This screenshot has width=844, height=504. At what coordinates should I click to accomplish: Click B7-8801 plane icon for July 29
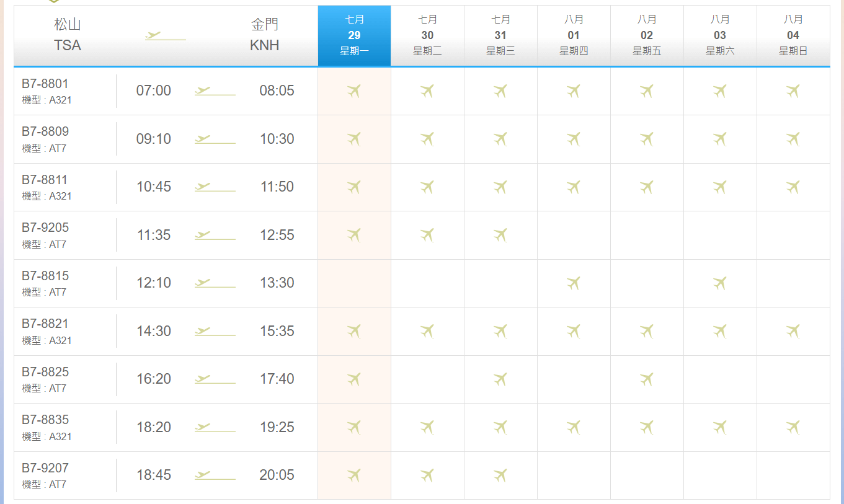click(354, 91)
